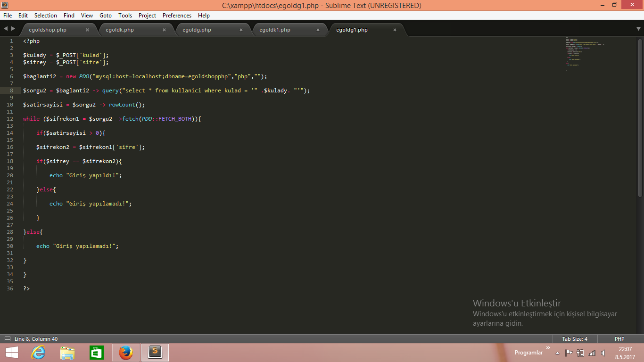Expand the Programlar toolbar chevron
This screenshot has width=644, height=362.
548,348
